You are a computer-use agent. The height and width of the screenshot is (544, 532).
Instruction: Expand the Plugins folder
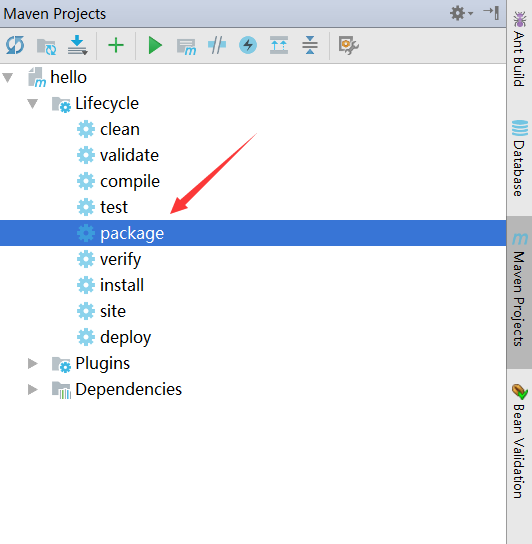(x=33, y=364)
